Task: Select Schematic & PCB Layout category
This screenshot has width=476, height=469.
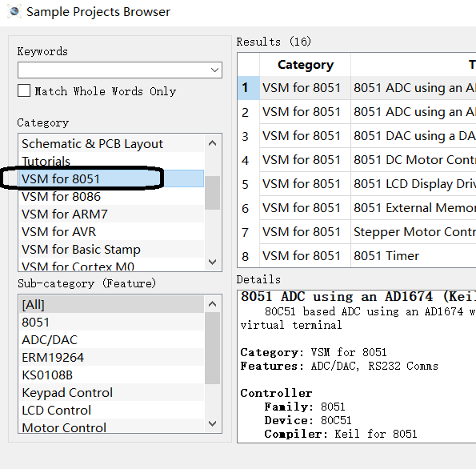Action: click(111, 144)
